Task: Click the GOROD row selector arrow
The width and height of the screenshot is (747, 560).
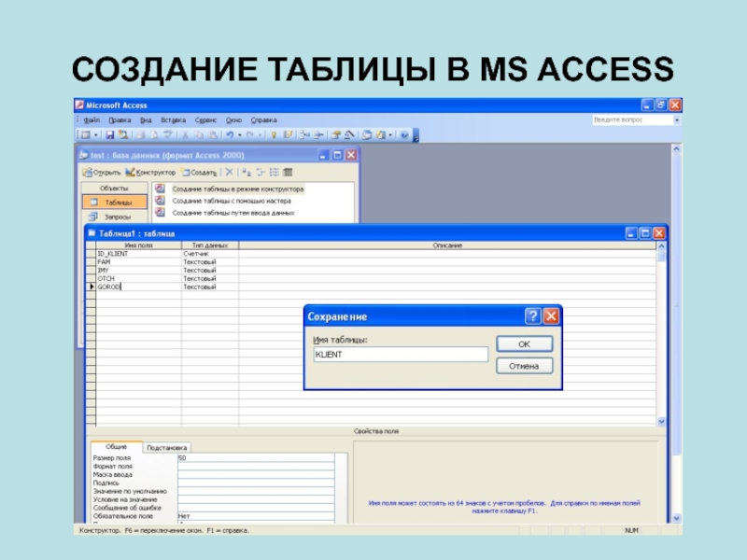Action: coord(91,287)
